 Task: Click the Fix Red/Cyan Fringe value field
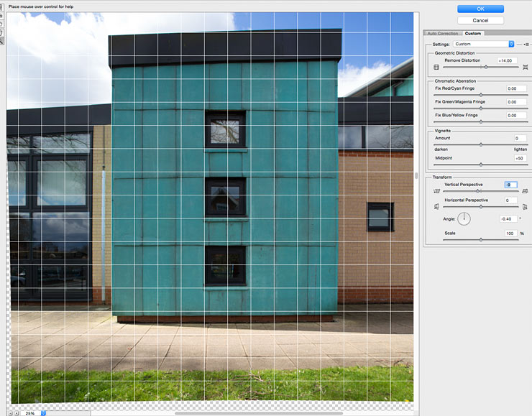(x=516, y=88)
